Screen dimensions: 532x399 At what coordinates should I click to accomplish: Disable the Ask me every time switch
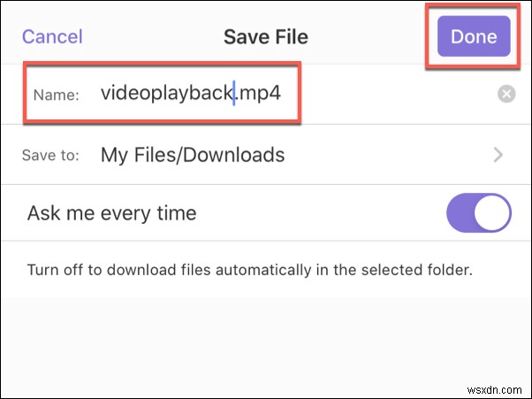pos(479,213)
